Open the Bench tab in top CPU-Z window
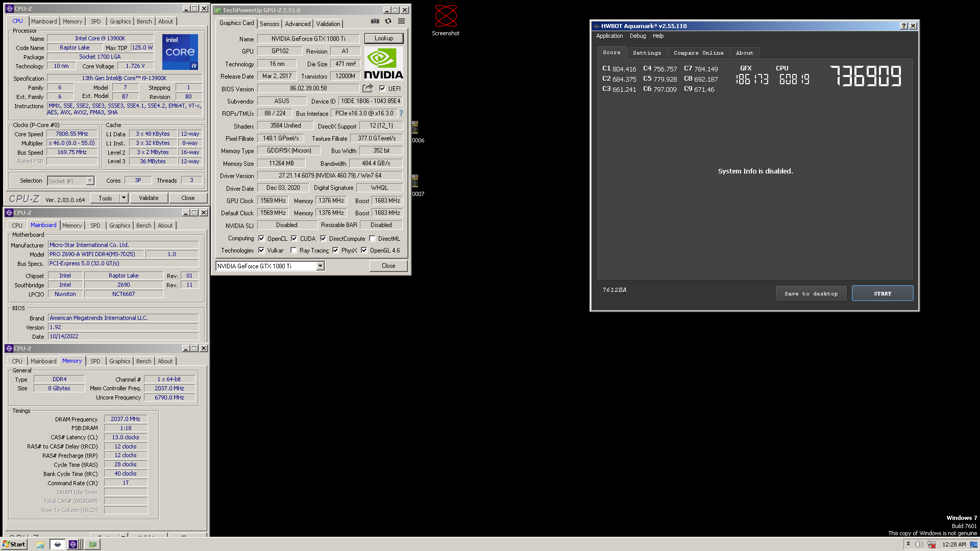 (x=144, y=21)
